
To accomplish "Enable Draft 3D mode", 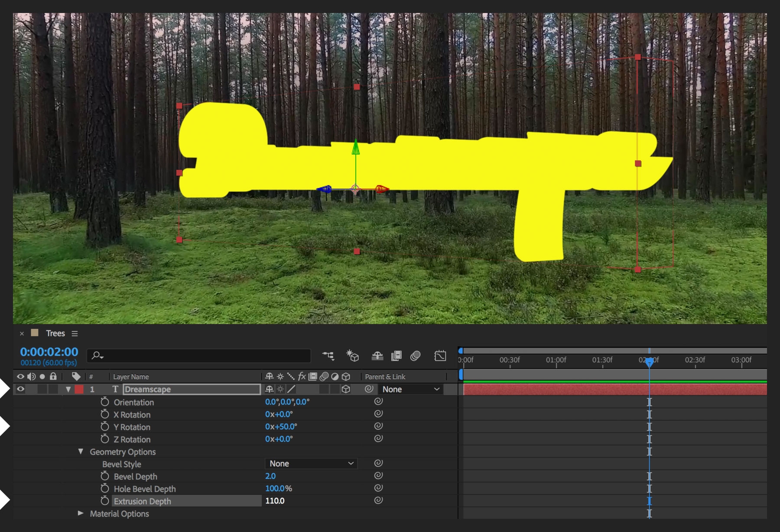I will [353, 356].
